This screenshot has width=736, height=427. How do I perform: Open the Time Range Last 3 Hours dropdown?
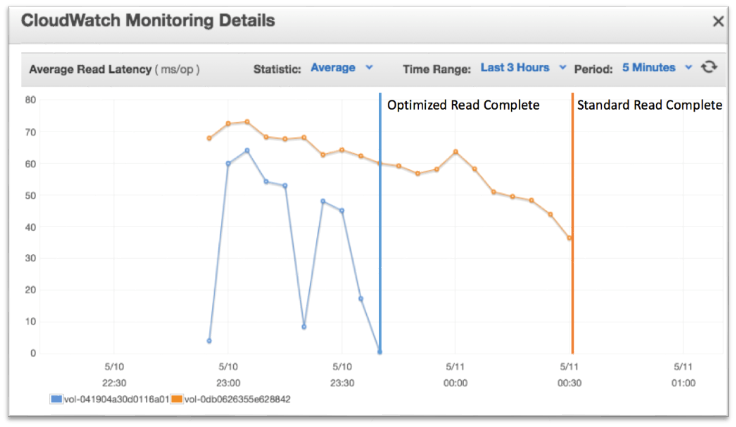pos(523,68)
